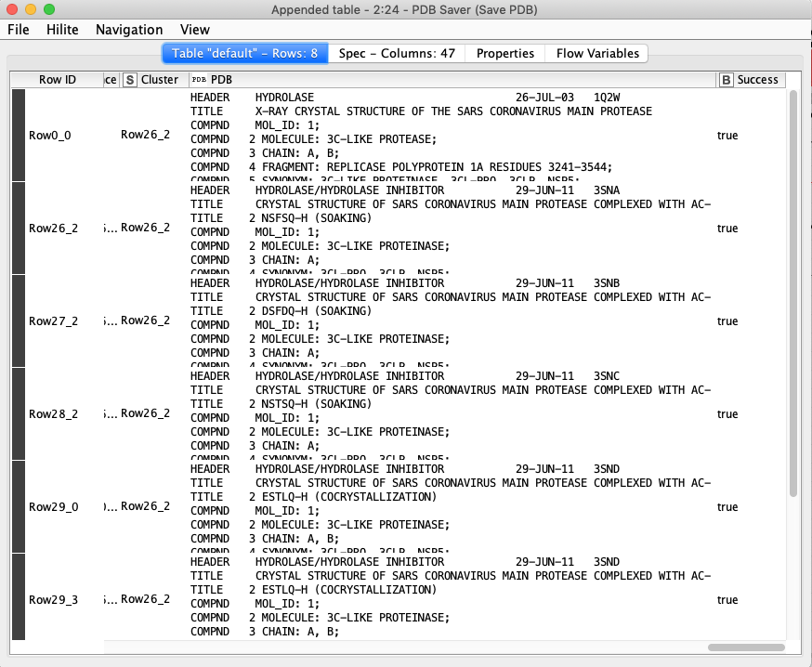The width and height of the screenshot is (812, 667).
Task: Open the File menu
Action: [19, 30]
